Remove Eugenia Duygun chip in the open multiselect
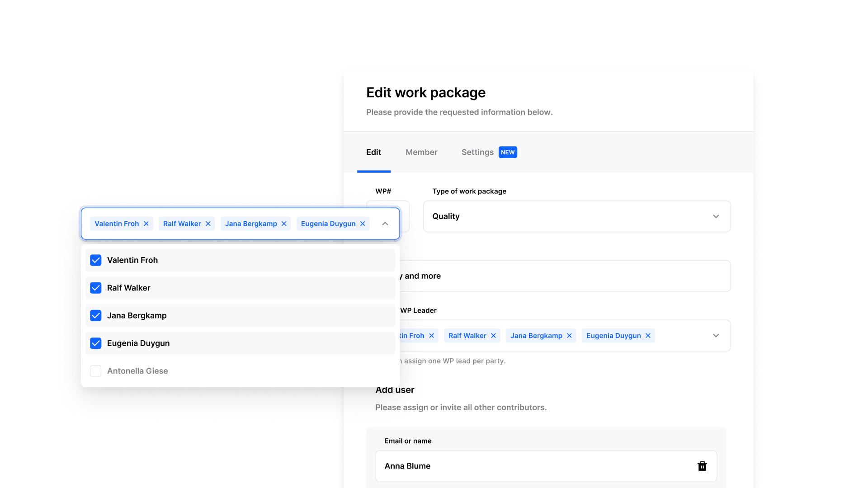The height and width of the screenshot is (488, 868). pyautogui.click(x=363, y=224)
